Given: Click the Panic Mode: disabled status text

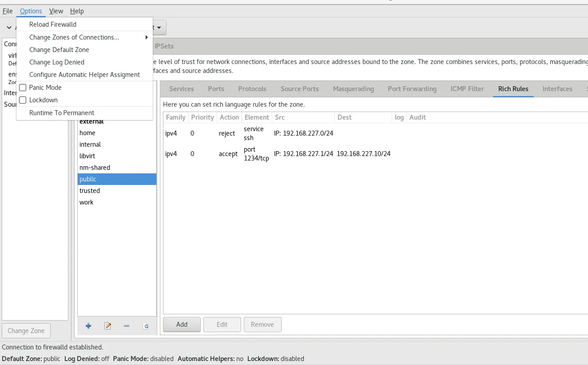Looking at the screenshot, I should [x=143, y=359].
